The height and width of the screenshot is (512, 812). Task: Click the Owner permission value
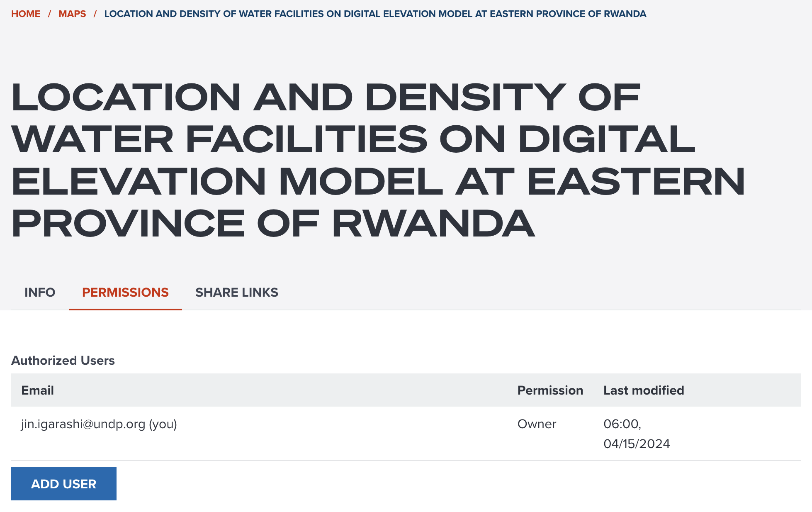pos(537,424)
